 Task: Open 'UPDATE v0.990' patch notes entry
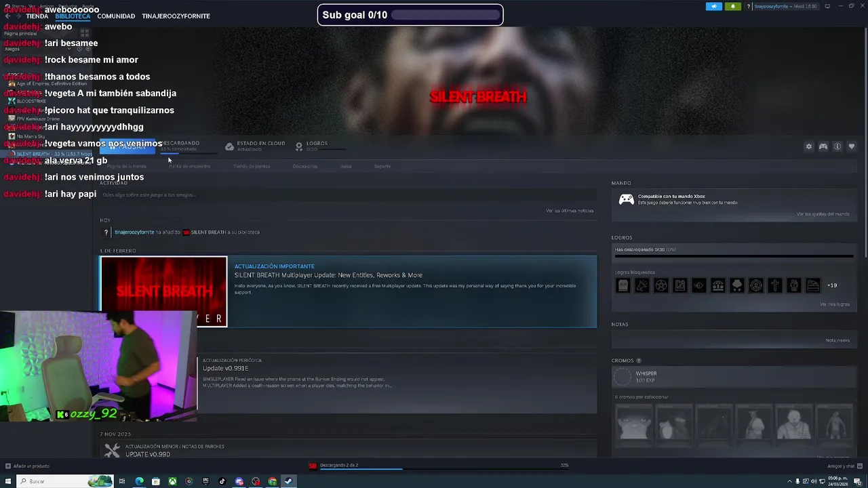tap(148, 454)
